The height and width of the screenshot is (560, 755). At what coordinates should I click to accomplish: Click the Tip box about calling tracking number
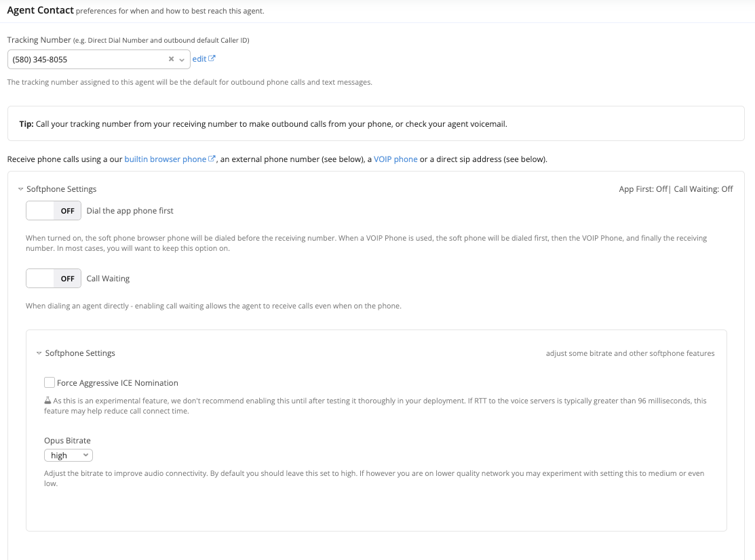tap(376, 123)
